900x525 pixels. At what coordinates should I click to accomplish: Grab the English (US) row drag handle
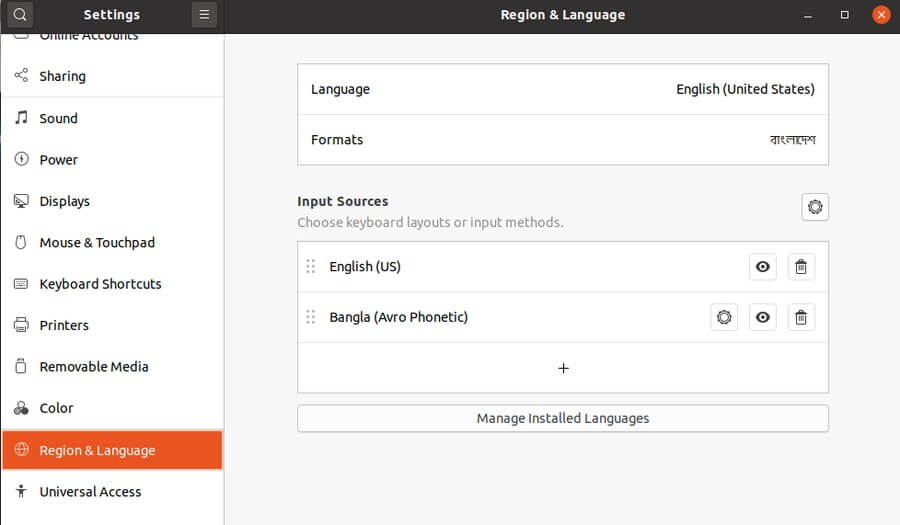tap(311, 266)
